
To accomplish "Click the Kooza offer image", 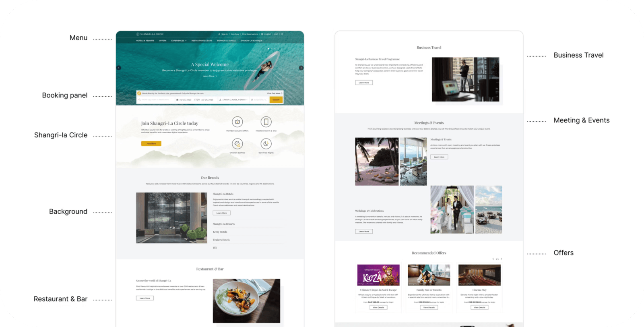I will (378, 275).
